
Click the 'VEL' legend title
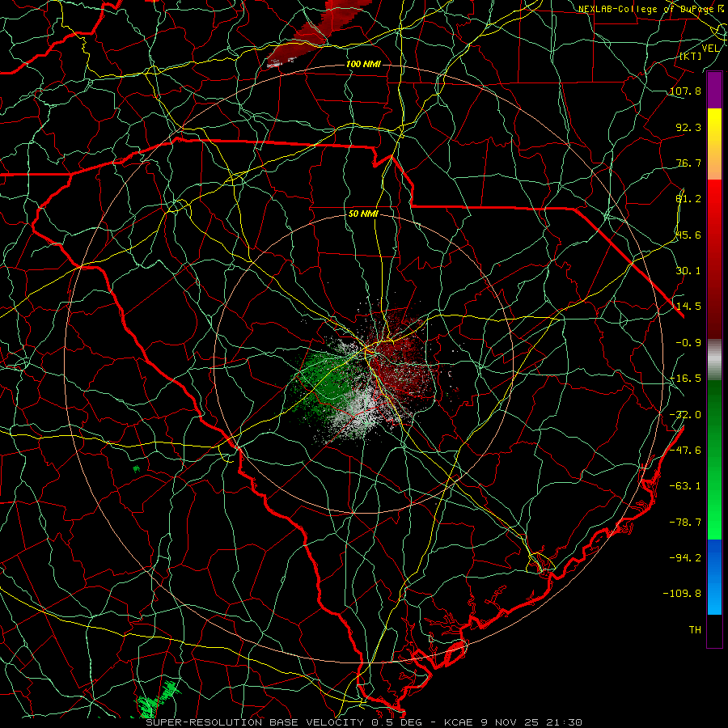(710, 49)
